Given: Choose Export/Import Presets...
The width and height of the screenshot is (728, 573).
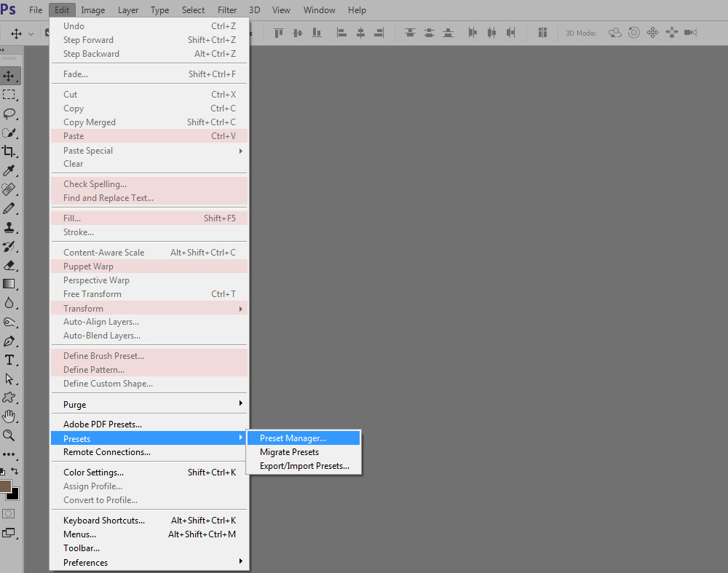Looking at the screenshot, I should (304, 466).
